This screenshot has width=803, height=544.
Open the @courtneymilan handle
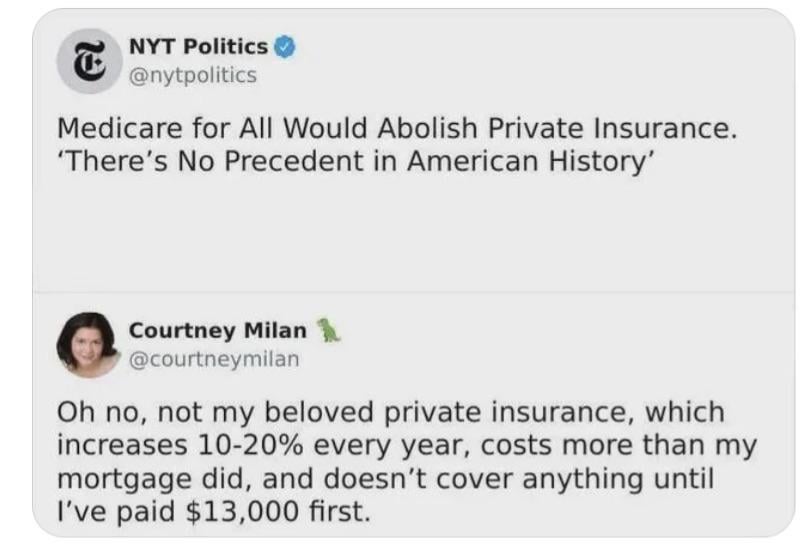coord(213,358)
